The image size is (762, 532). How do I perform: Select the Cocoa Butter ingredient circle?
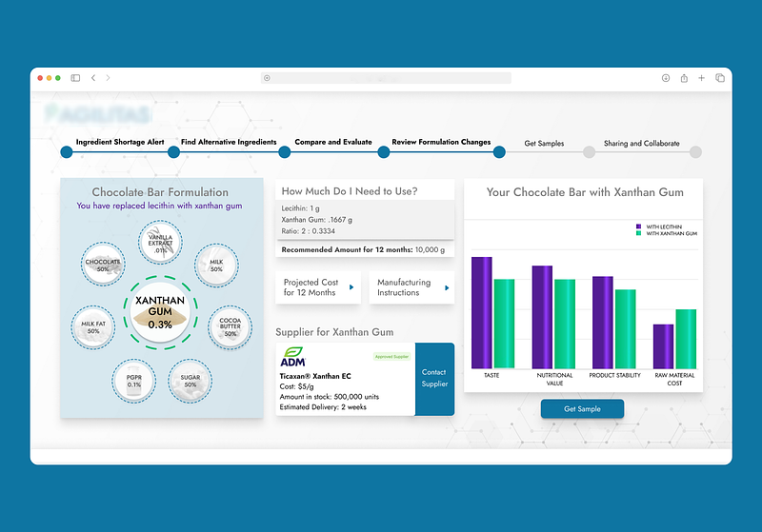tap(230, 325)
